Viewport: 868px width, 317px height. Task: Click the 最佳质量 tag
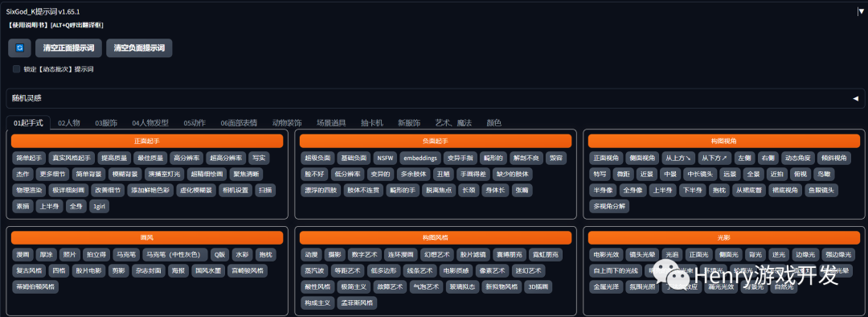click(149, 158)
